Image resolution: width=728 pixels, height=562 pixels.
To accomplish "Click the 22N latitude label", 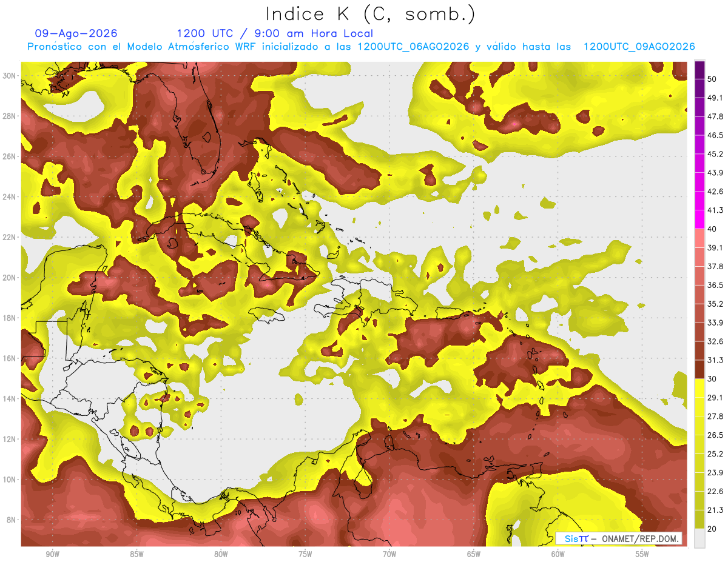I will [10, 237].
